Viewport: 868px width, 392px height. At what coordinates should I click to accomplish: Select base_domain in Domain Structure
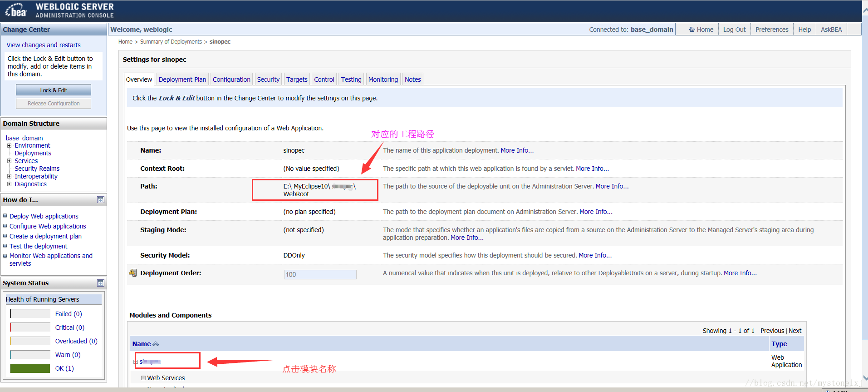click(25, 138)
